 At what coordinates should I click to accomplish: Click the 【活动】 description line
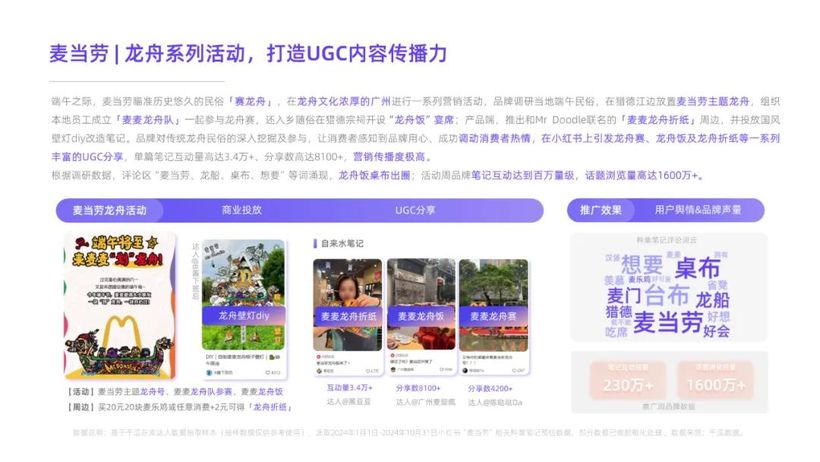174,391
